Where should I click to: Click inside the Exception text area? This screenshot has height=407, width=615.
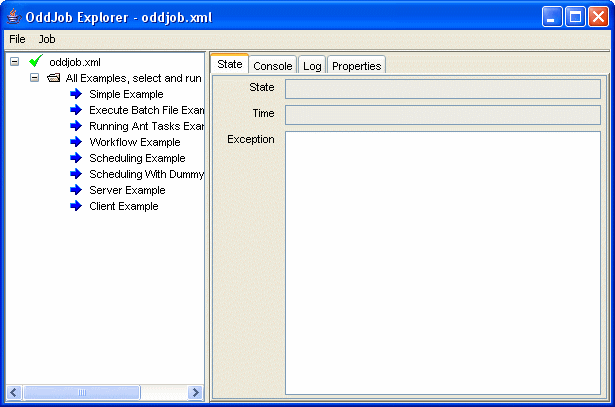[442, 262]
